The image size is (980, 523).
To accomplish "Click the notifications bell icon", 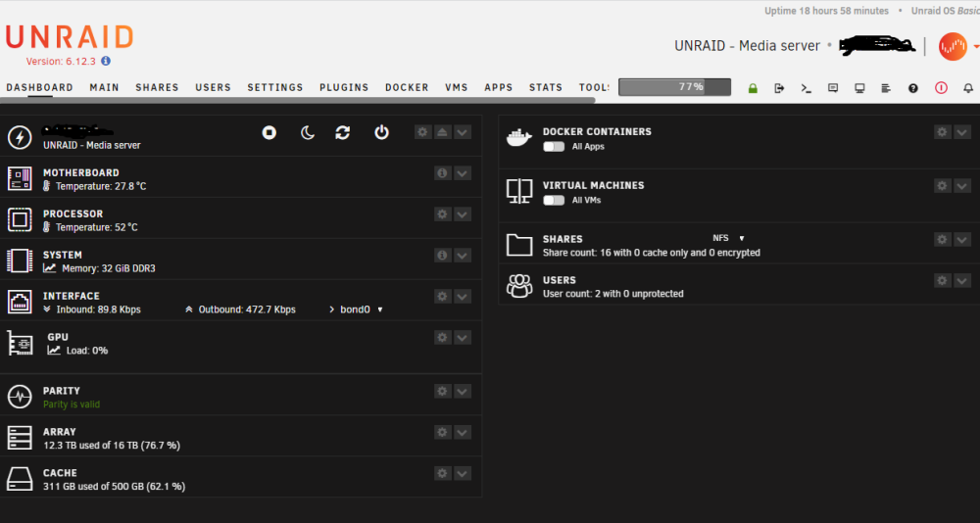I will click(968, 88).
